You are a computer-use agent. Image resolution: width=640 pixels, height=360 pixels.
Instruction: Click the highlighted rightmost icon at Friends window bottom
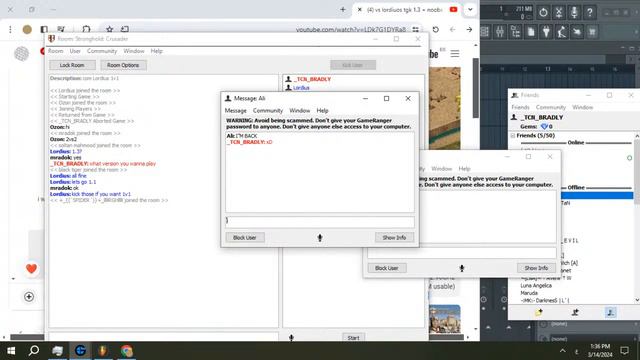click(x=610, y=312)
